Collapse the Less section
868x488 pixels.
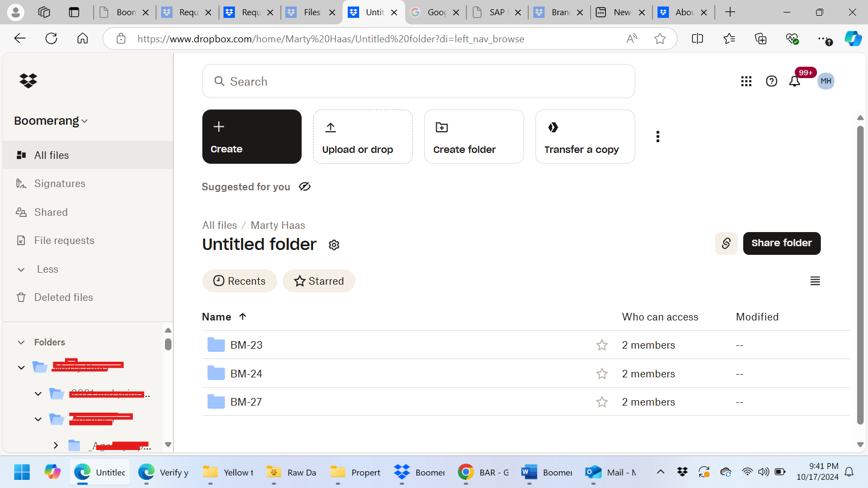(21, 269)
